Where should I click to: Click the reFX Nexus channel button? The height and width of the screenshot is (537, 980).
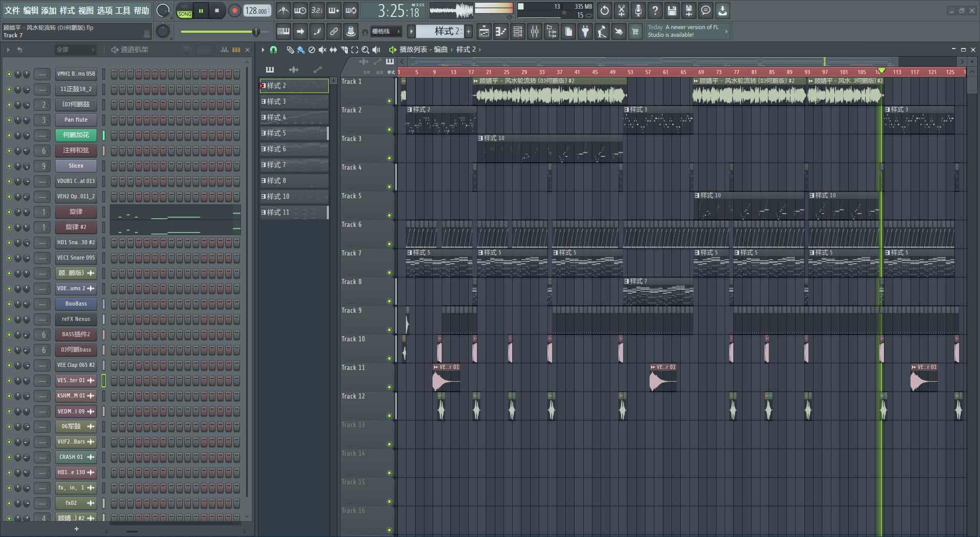point(76,319)
